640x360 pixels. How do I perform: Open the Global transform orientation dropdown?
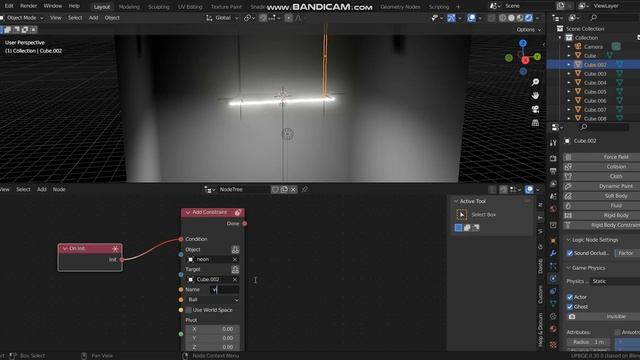[x=222, y=18]
